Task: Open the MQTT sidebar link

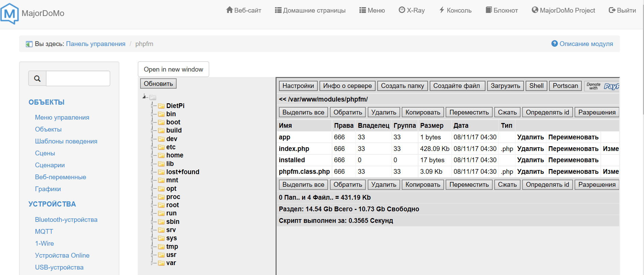Action: click(44, 231)
